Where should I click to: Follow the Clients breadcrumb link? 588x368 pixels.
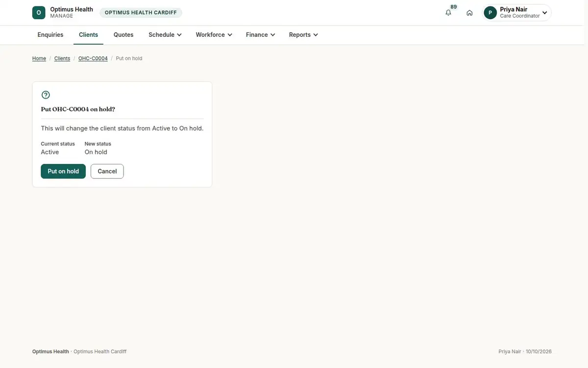[x=62, y=58]
